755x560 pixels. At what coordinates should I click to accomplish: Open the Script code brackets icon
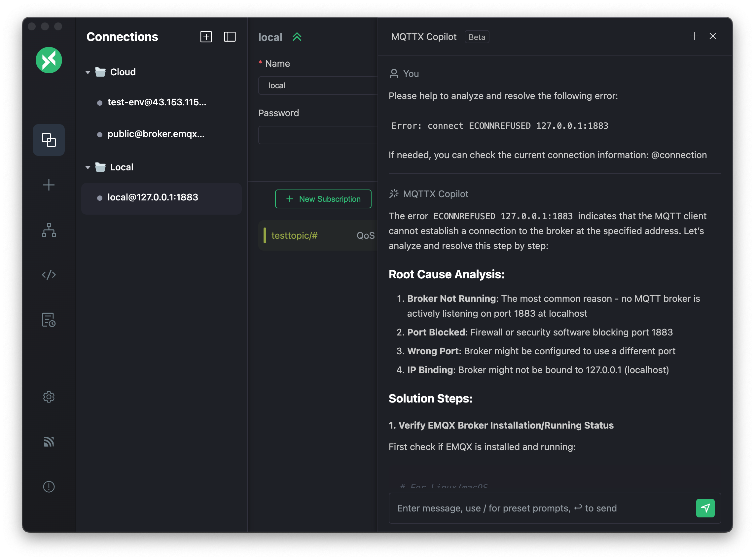coord(49,275)
